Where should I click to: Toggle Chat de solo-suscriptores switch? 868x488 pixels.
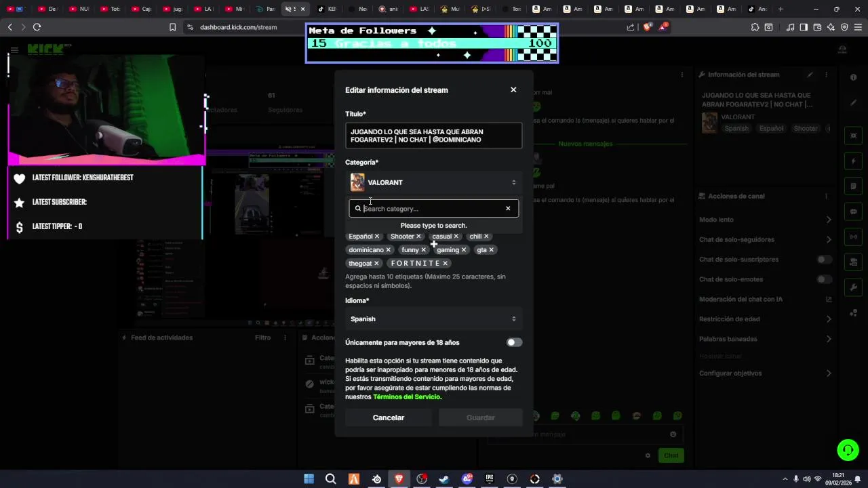pos(825,260)
